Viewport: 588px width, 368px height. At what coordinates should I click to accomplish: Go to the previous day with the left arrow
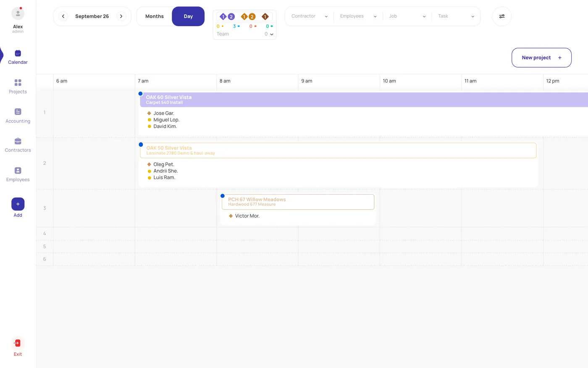(63, 16)
